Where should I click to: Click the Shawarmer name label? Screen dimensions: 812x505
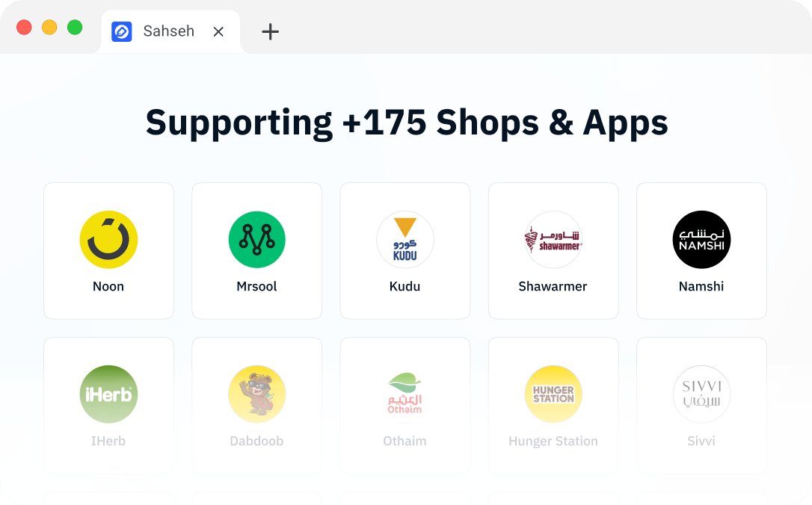point(553,286)
